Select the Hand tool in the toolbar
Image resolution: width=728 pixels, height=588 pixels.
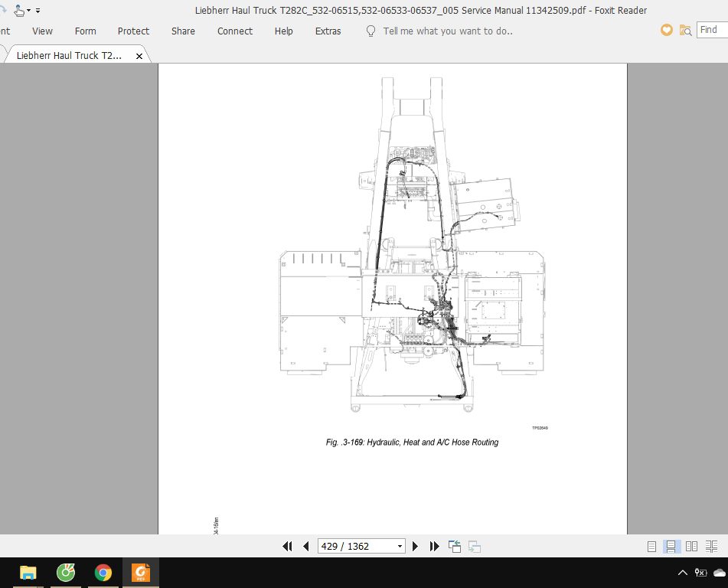pos(18,10)
